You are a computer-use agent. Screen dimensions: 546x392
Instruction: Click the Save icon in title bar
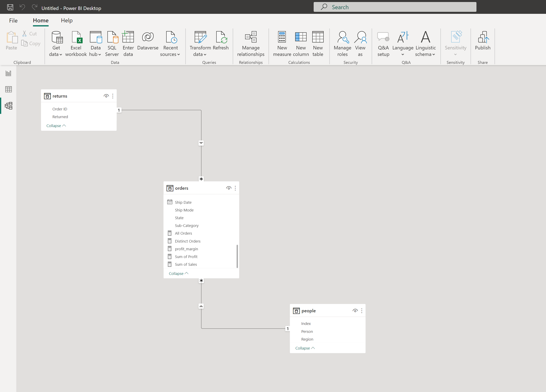(10, 7)
